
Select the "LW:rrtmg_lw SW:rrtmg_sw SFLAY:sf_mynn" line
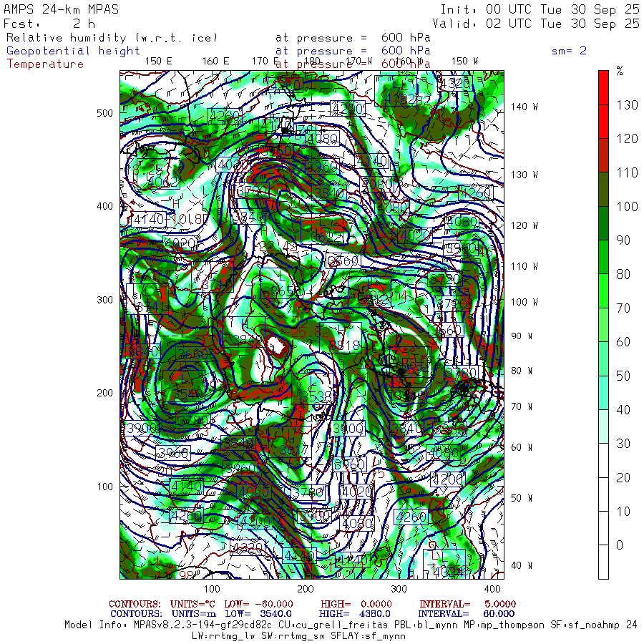(298, 636)
